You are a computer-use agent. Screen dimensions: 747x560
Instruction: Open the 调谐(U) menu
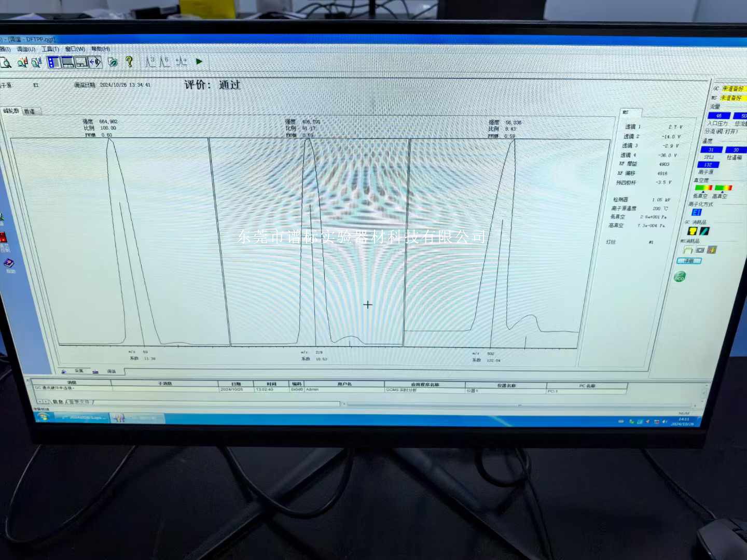[x=26, y=49]
